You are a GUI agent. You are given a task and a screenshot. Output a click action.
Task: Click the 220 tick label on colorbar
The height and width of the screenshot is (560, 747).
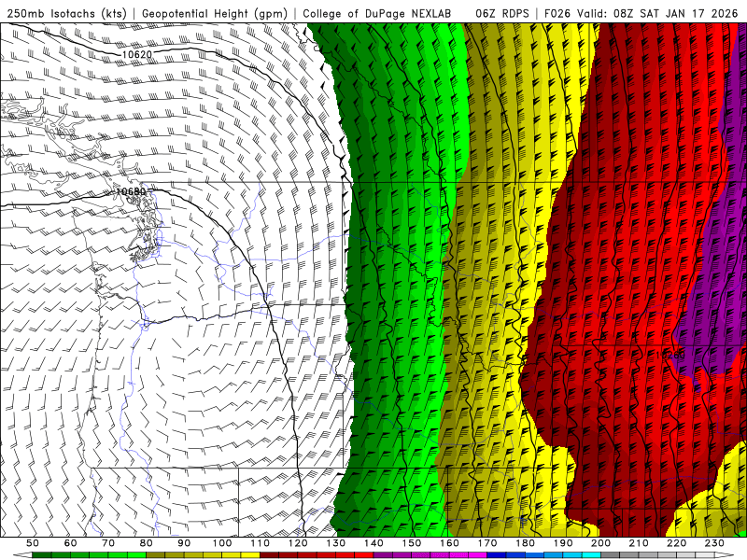tap(676, 543)
